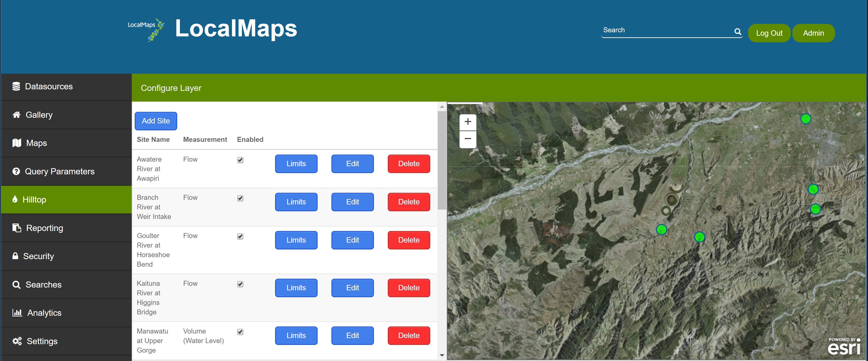Image resolution: width=868 pixels, height=361 pixels.
Task: Click the Add Site button
Action: [x=156, y=121]
